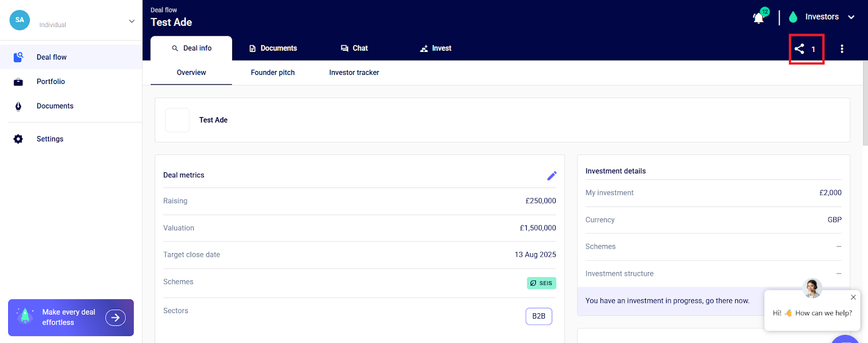Go to the Invest tab
The image size is (868, 343).
[x=436, y=48]
